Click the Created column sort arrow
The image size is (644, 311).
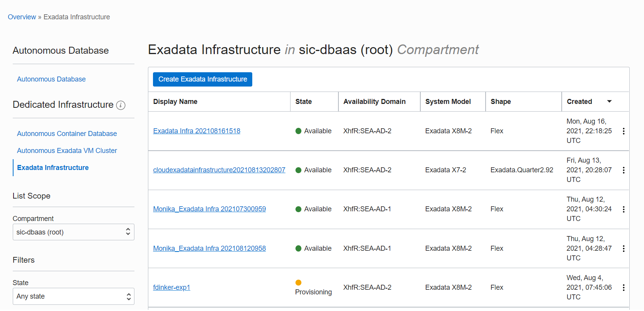(609, 102)
